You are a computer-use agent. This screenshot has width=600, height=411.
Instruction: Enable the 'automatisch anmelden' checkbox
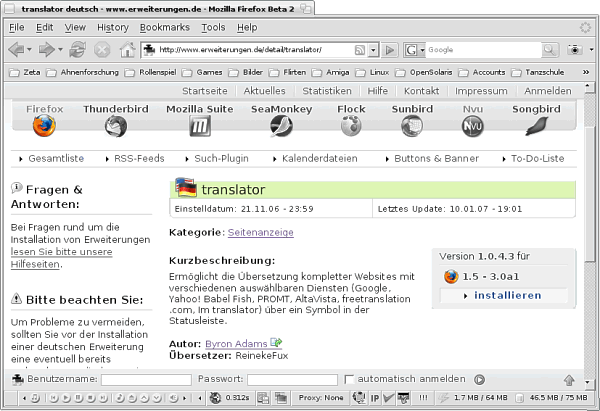349,379
